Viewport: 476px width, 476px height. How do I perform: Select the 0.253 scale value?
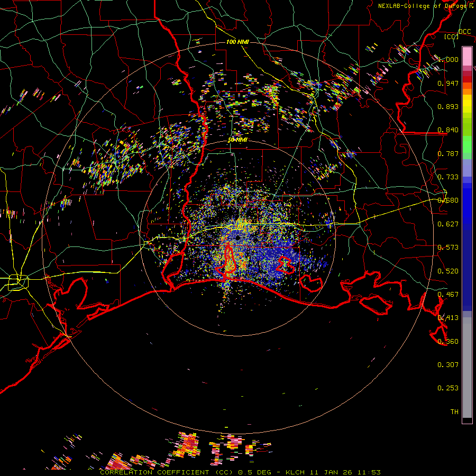448,388
